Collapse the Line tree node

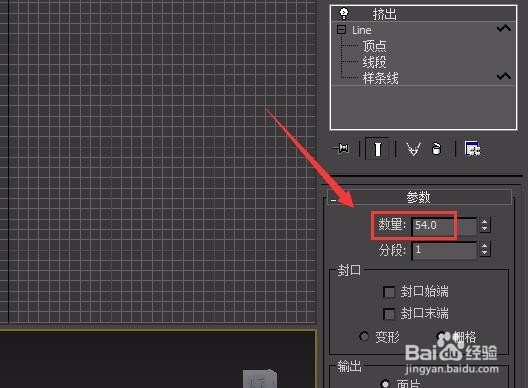point(341,30)
